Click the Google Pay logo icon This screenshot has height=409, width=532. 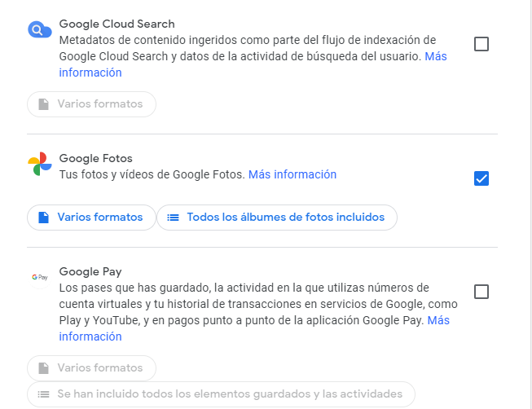tap(40, 278)
